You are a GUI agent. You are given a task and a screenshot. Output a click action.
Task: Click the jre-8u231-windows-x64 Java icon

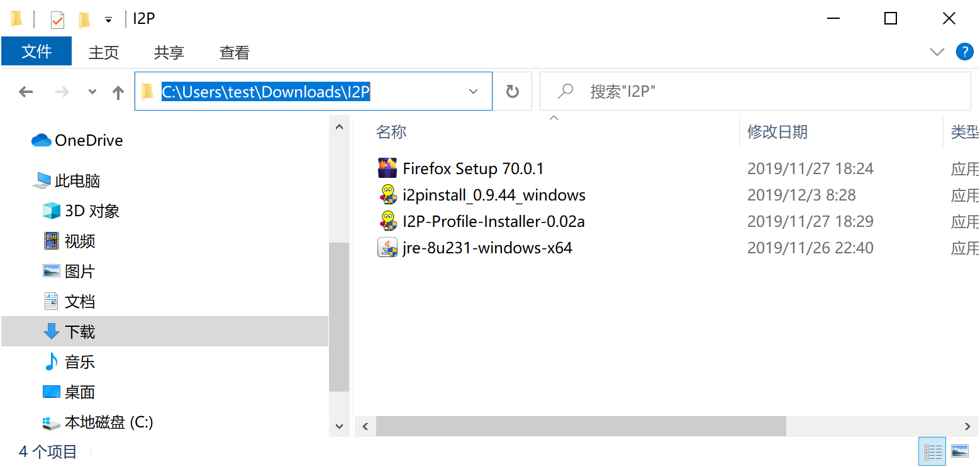click(387, 248)
